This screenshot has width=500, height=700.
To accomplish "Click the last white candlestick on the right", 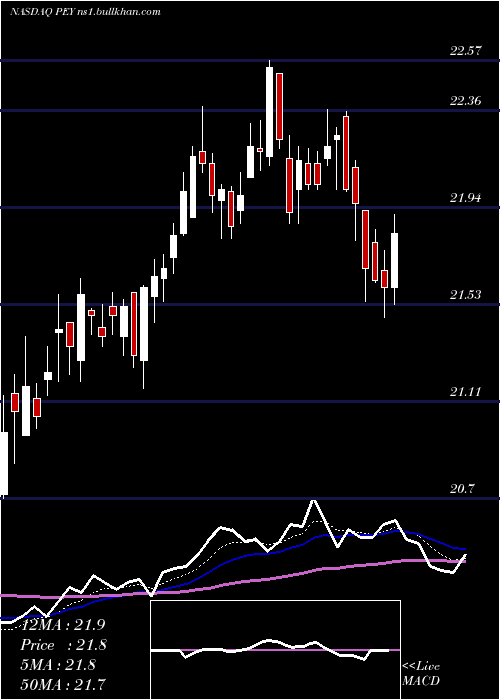I will (394, 260).
